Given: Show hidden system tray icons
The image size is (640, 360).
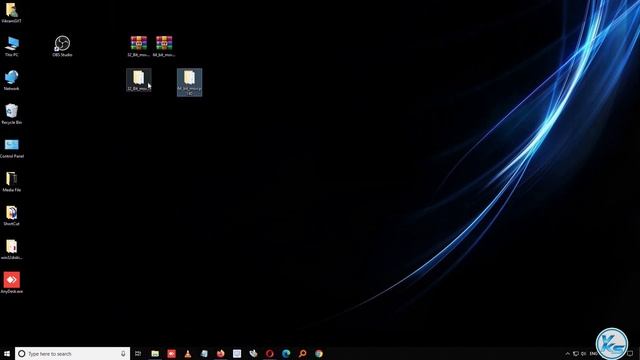Looking at the screenshot, I should click(x=567, y=353).
